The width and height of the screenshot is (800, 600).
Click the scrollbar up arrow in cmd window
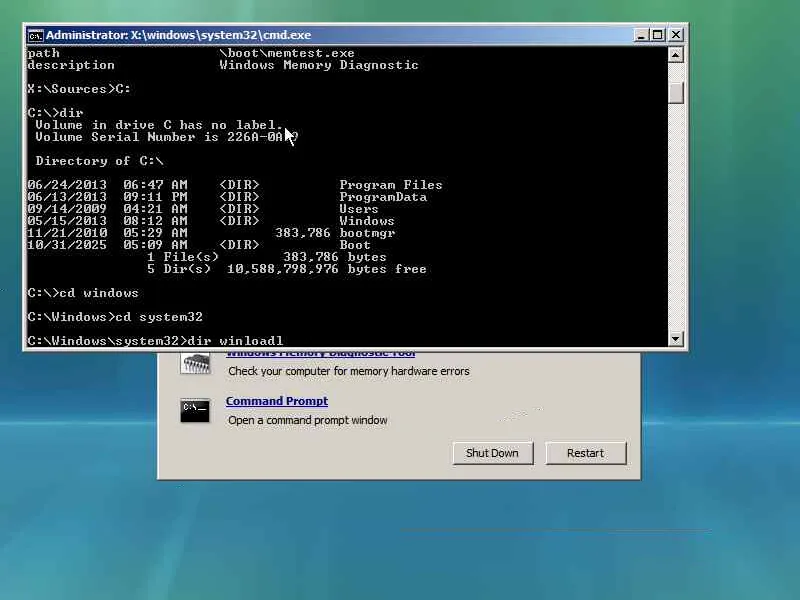pyautogui.click(x=676, y=55)
